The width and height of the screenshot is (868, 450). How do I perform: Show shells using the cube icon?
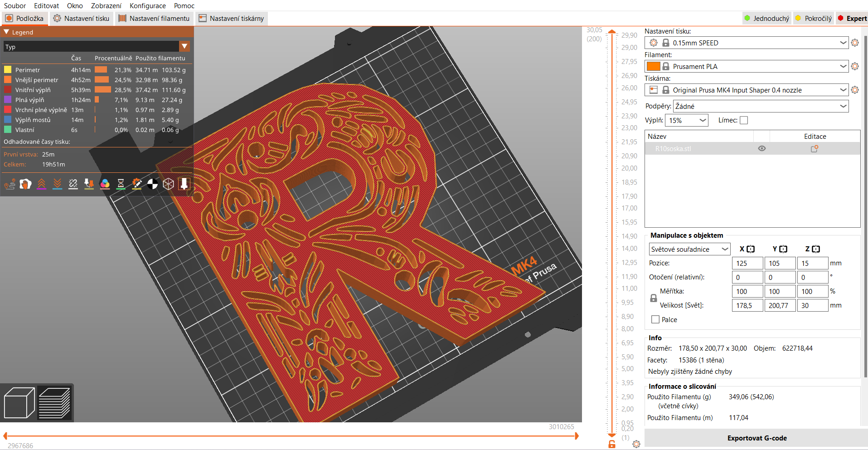pyautogui.click(x=168, y=184)
